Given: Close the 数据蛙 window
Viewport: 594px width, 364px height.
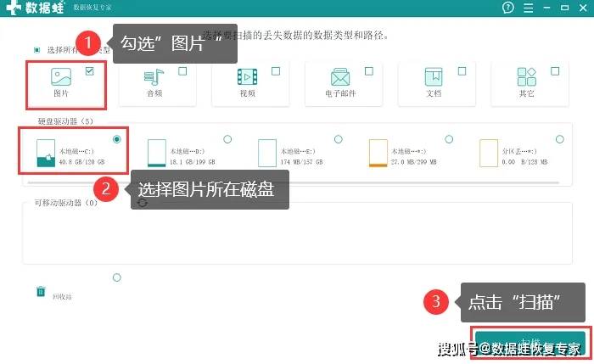Looking at the screenshot, I should coord(583,8).
